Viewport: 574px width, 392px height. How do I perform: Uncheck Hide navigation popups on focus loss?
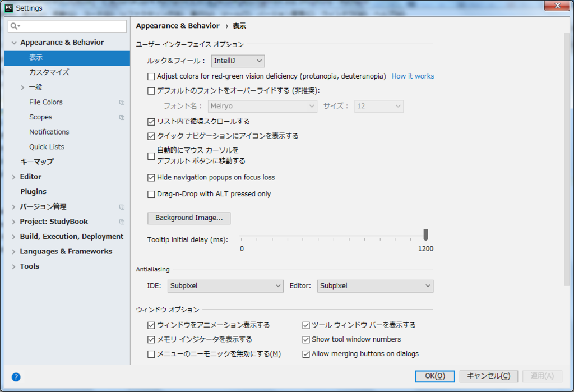[151, 178]
